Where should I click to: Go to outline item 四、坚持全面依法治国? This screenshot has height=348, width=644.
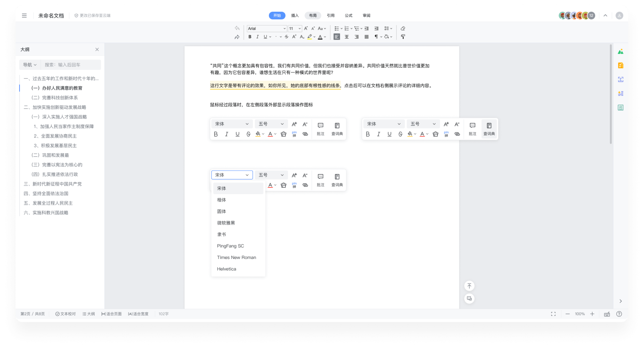pyautogui.click(x=46, y=193)
